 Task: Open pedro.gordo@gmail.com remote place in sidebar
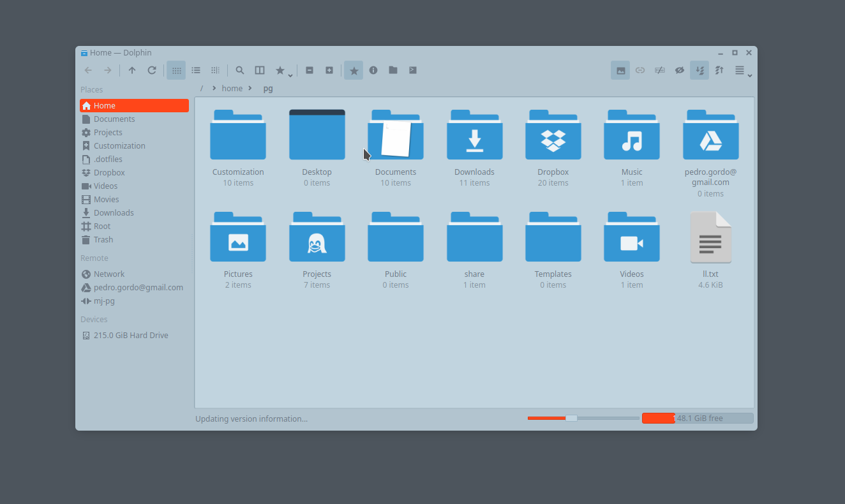(x=134, y=288)
